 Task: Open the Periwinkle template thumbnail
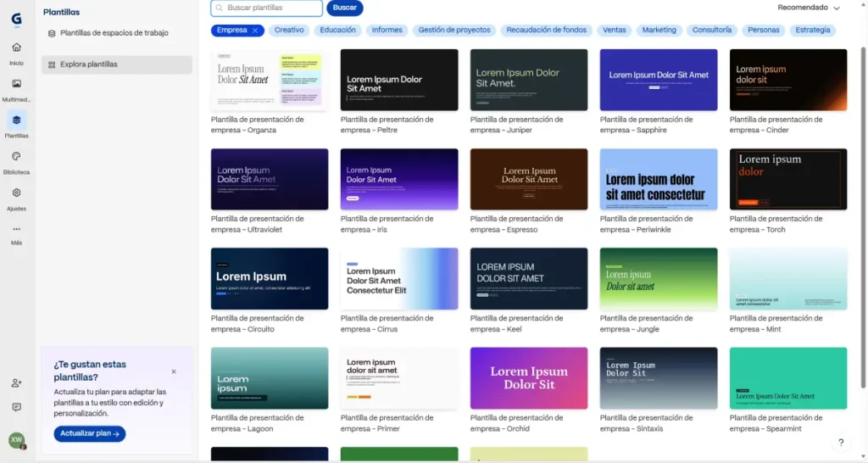pos(659,179)
